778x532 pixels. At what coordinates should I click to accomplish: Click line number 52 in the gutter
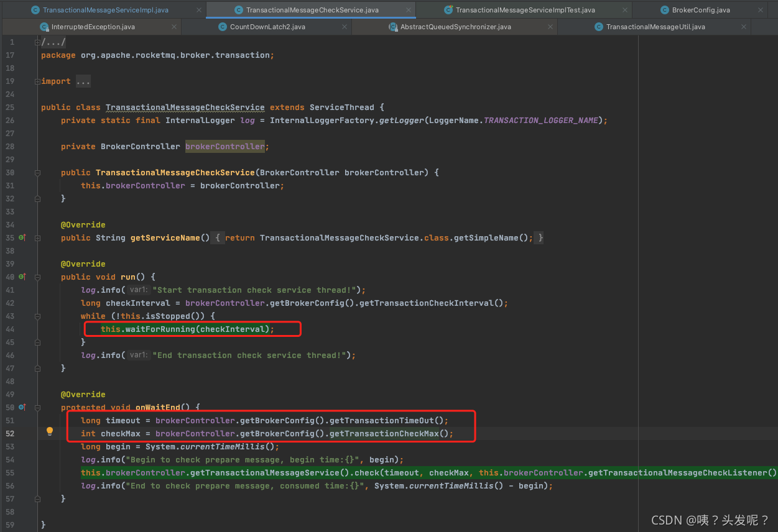click(10, 433)
